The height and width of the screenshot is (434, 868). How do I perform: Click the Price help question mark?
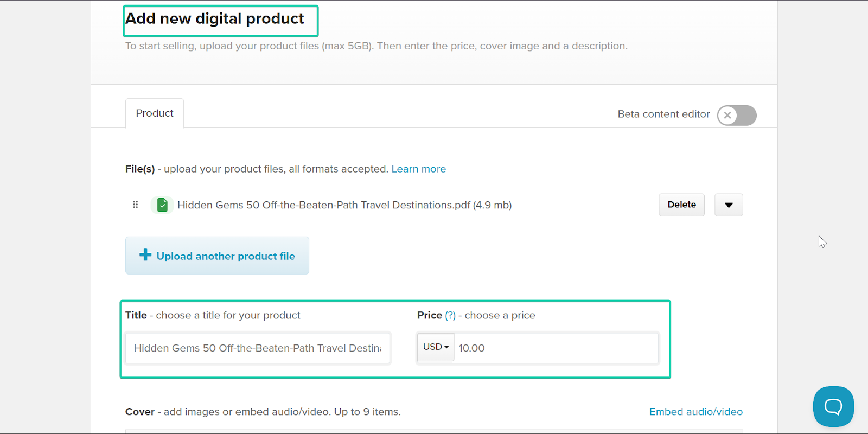450,316
